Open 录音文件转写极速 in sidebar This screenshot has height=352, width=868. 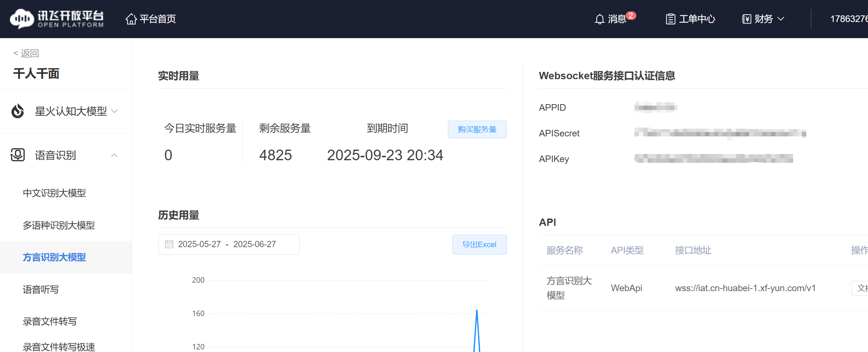pos(59,346)
